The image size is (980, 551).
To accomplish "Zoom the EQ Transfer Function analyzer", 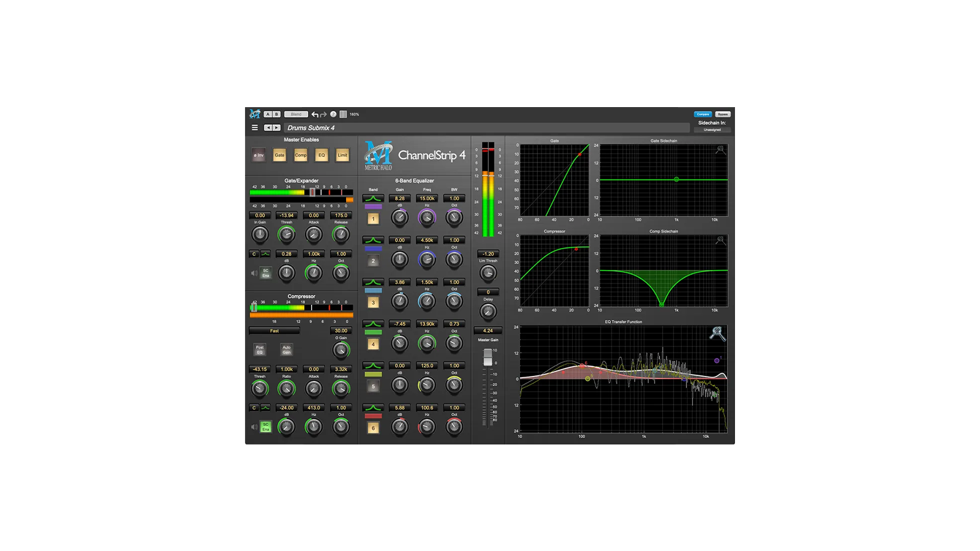I will pyautogui.click(x=717, y=334).
